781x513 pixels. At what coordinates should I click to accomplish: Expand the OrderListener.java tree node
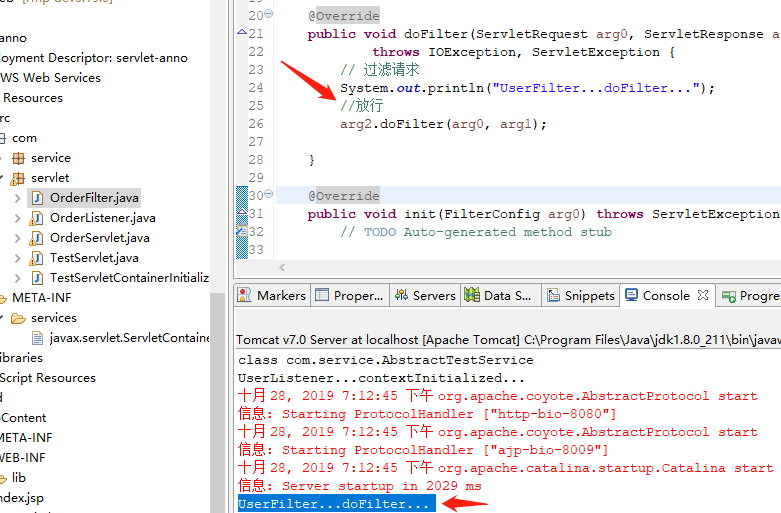pyautogui.click(x=17, y=218)
